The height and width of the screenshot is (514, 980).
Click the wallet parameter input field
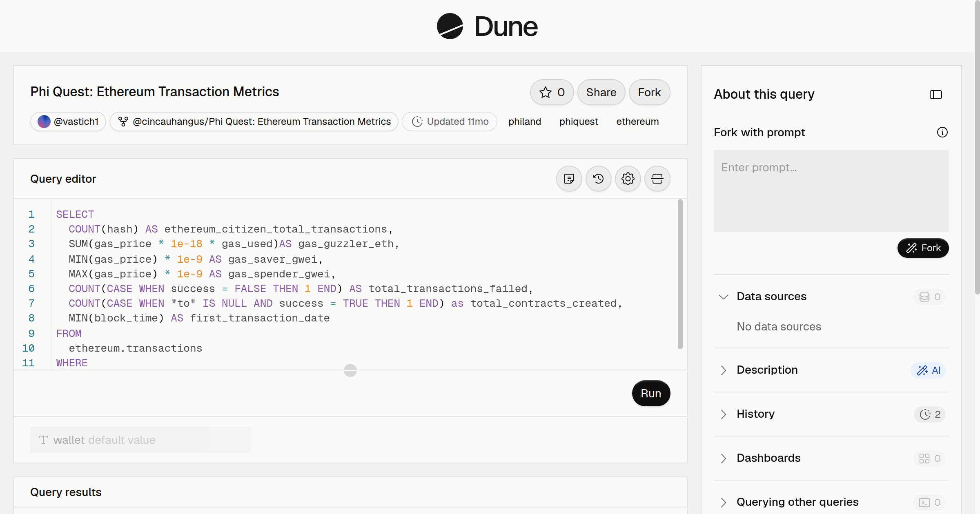[140, 440]
